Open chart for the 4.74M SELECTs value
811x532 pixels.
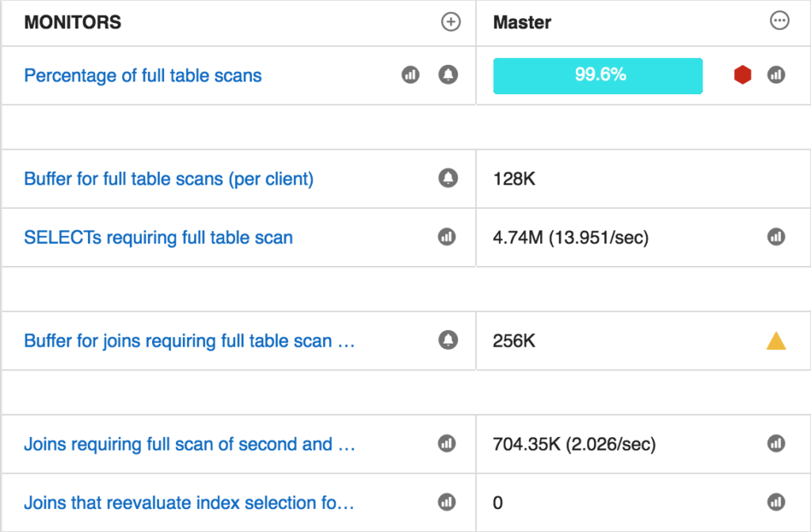pyautogui.click(x=775, y=237)
